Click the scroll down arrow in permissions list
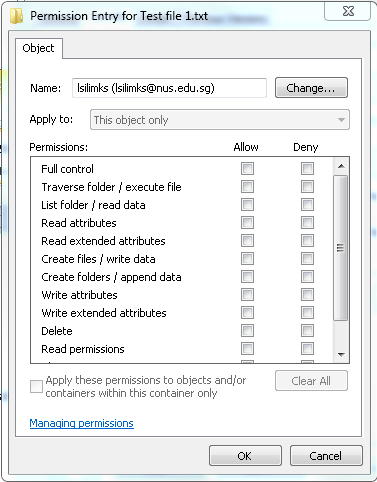 pyautogui.click(x=341, y=354)
